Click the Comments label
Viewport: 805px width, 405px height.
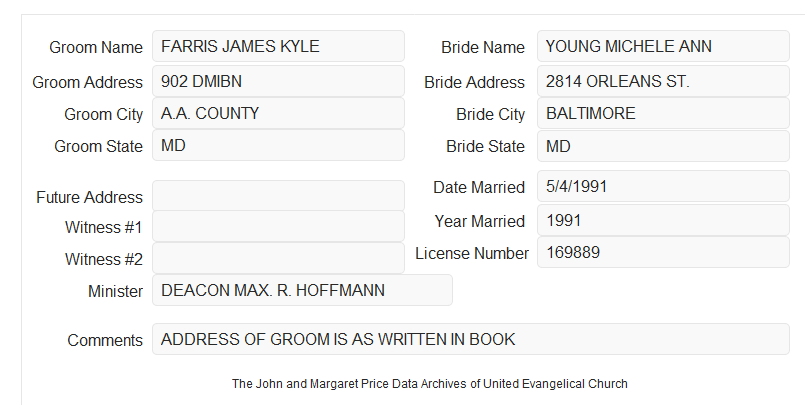click(x=105, y=340)
